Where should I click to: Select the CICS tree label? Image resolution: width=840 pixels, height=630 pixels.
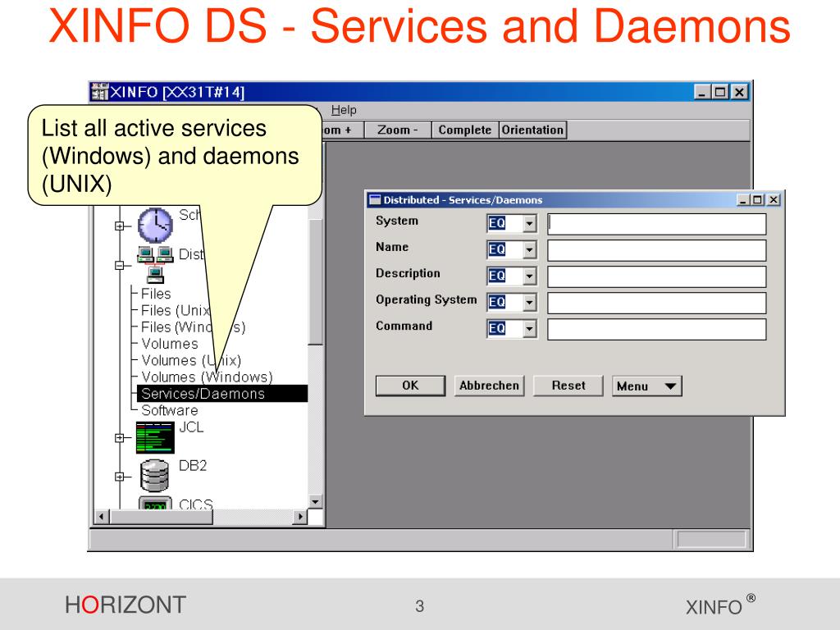(x=195, y=504)
